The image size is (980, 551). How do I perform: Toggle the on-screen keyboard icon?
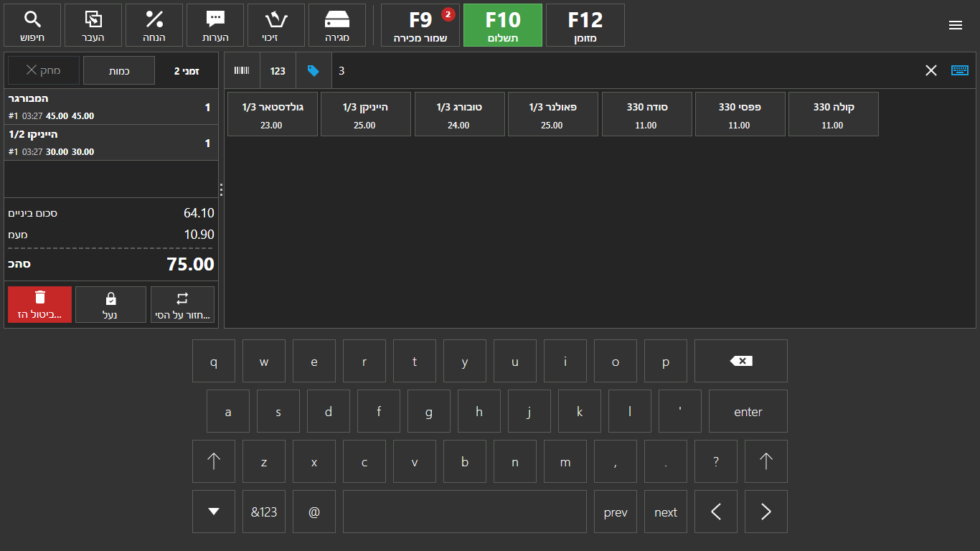click(959, 70)
